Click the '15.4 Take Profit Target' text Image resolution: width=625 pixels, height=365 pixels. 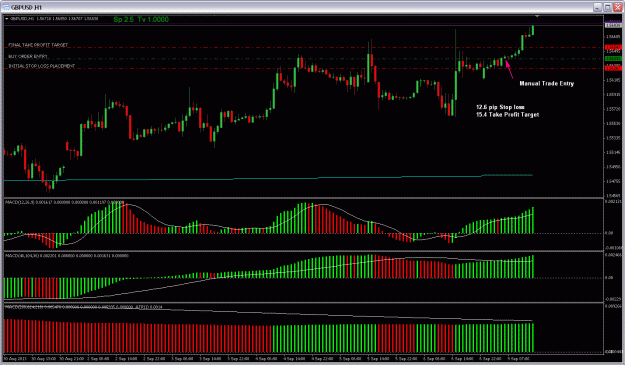[x=507, y=114]
